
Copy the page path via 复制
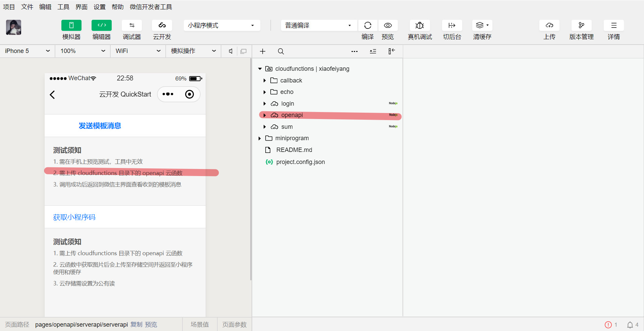click(x=137, y=325)
